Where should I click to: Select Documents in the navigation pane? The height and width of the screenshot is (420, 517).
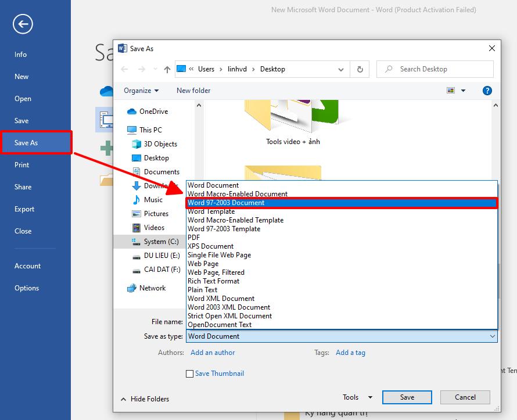tap(156, 172)
